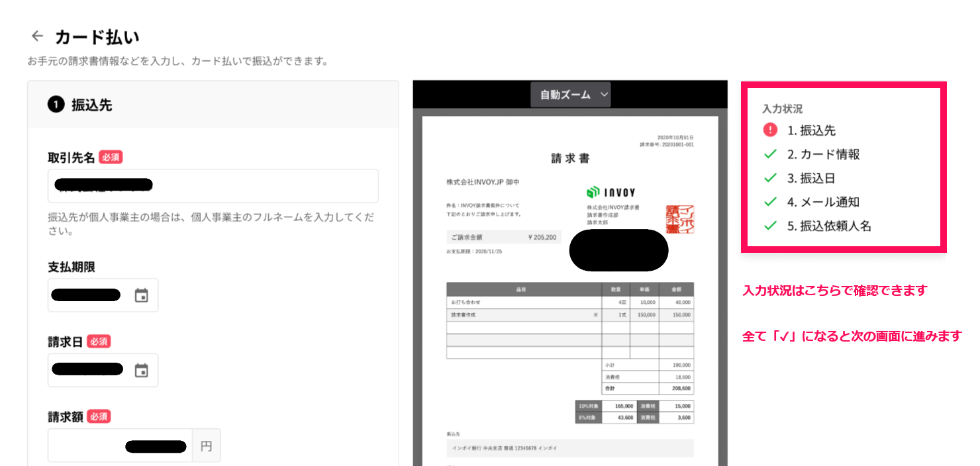
Task: Click the 必須 badge next to 取引先名
Action: (111, 158)
